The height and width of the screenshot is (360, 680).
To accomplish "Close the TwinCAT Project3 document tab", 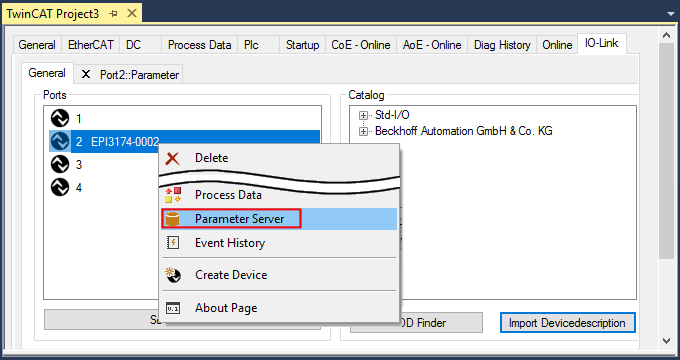I will tap(132, 13).
